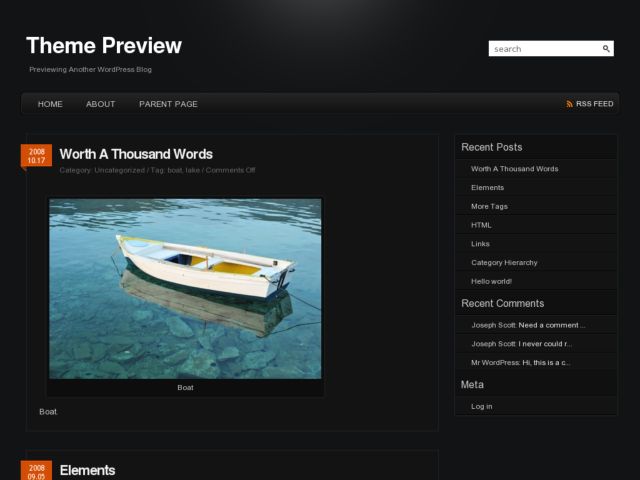Click the search magnifier icon
Viewport: 640px width, 480px height.
coord(606,49)
